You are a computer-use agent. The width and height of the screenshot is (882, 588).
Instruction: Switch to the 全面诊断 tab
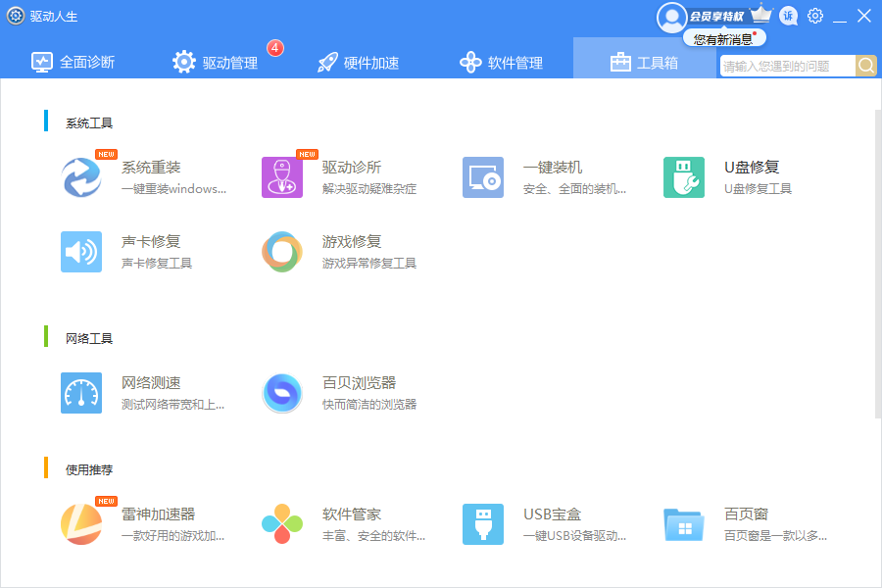point(73,63)
